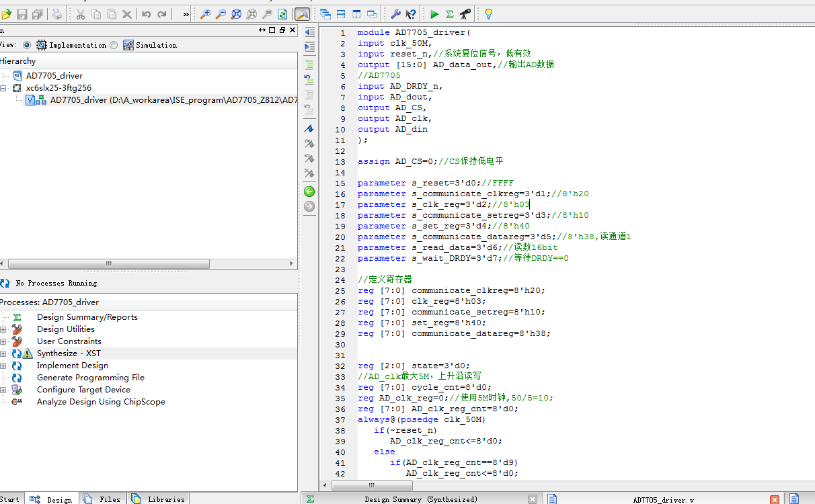Click the Sigma design summary toolbar icon

pyautogui.click(x=449, y=14)
